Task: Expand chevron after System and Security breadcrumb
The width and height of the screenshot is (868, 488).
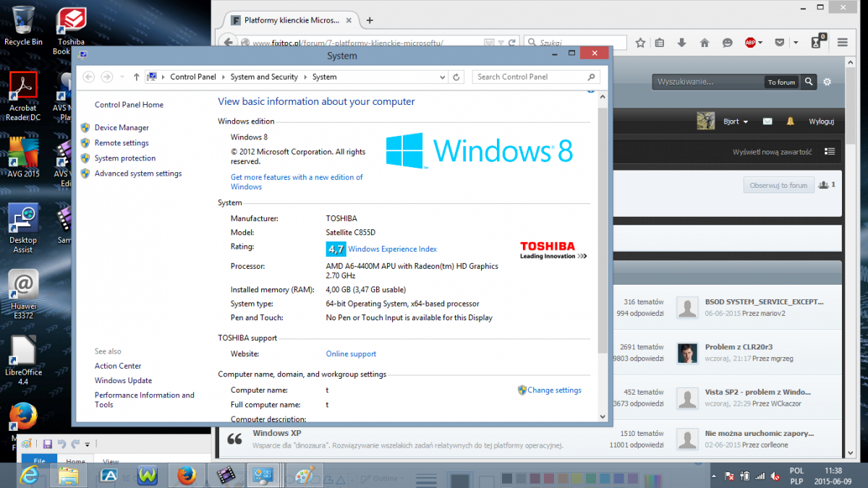Action: tap(305, 77)
